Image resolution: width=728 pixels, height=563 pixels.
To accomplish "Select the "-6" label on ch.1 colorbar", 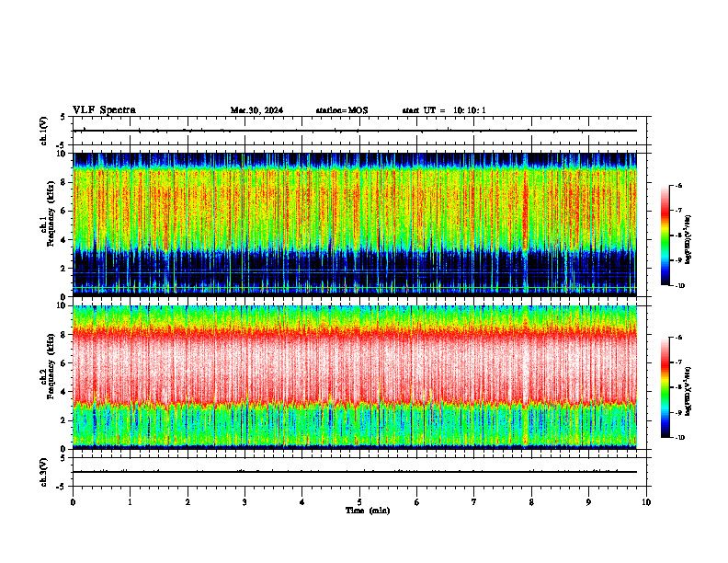I will [678, 185].
